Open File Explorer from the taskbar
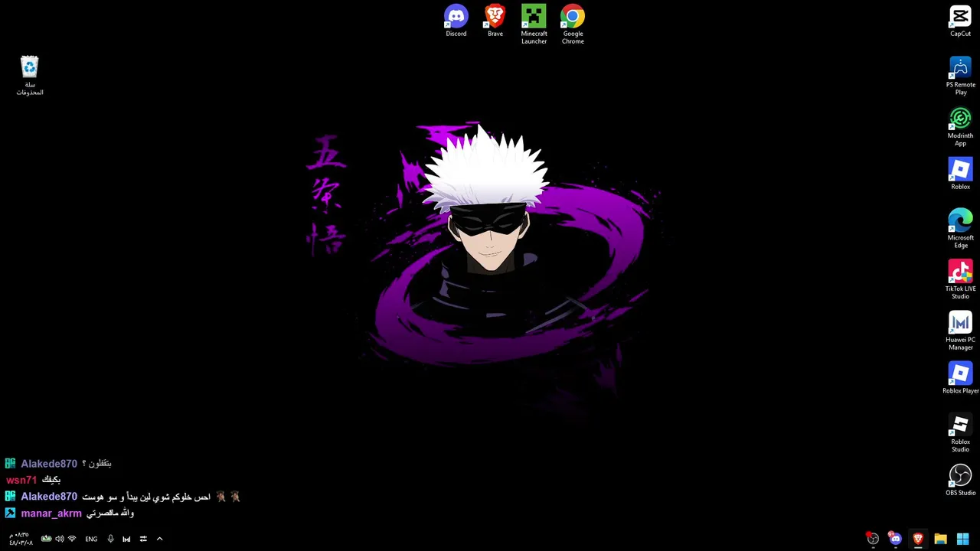This screenshot has width=980, height=551. point(940,539)
